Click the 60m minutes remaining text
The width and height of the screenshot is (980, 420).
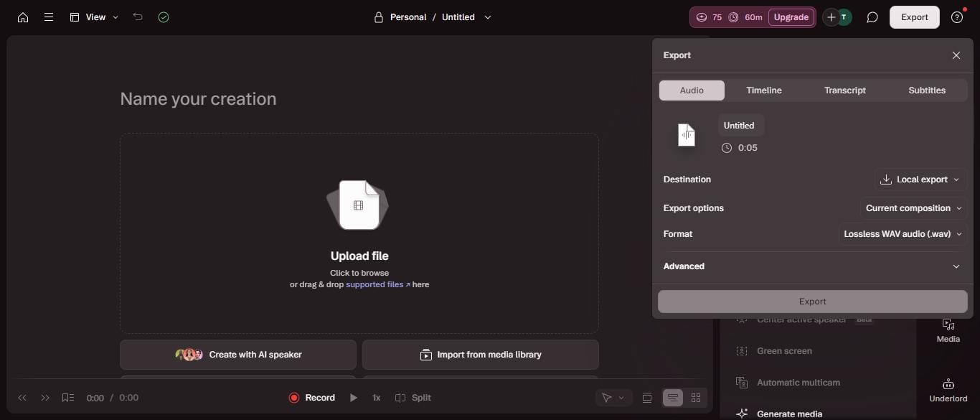point(753,17)
